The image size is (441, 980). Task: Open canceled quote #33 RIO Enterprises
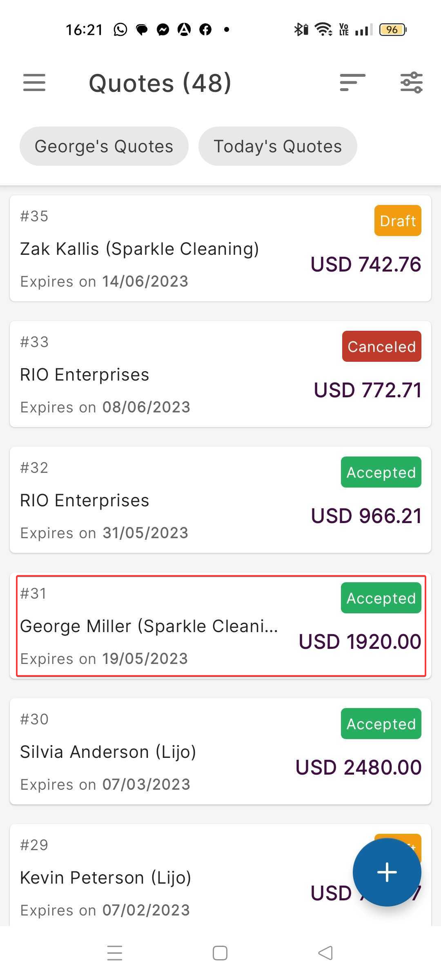[163, 374]
